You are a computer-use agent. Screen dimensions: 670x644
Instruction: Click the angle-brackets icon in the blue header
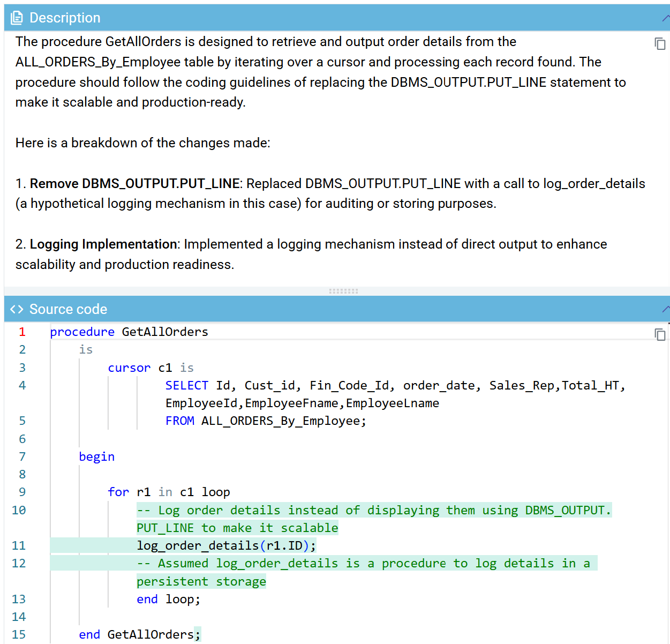coord(16,309)
